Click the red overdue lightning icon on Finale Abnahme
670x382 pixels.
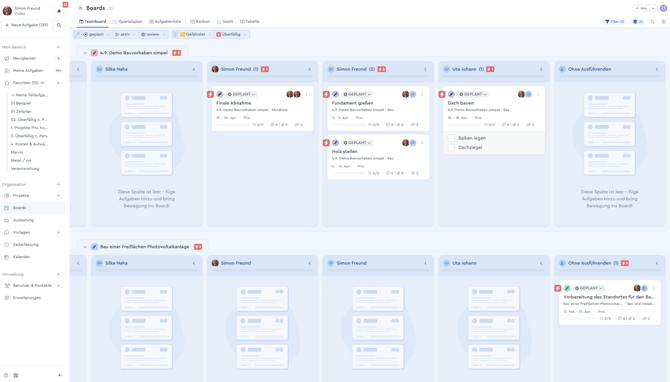click(210, 94)
